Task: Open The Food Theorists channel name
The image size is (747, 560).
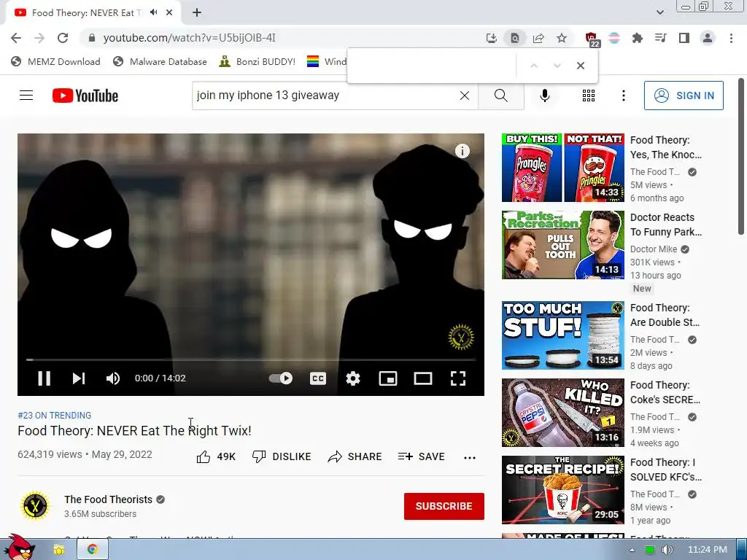Action: tap(108, 499)
